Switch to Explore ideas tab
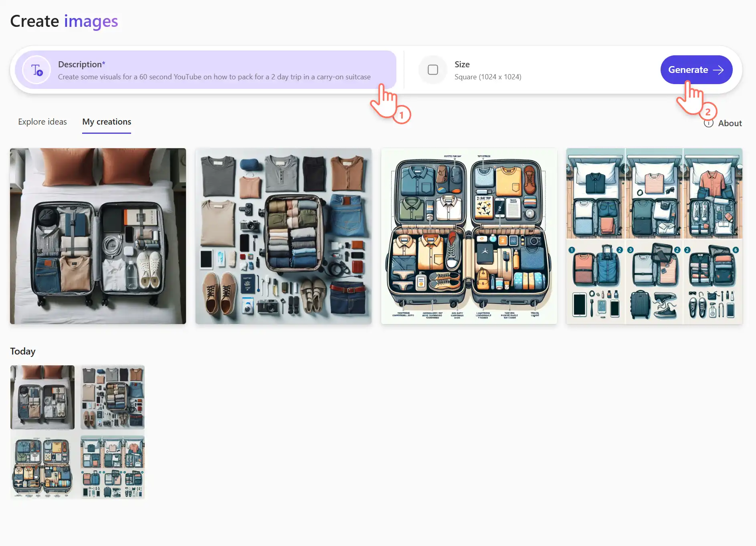Image resolution: width=756 pixels, height=546 pixels. [x=42, y=122]
